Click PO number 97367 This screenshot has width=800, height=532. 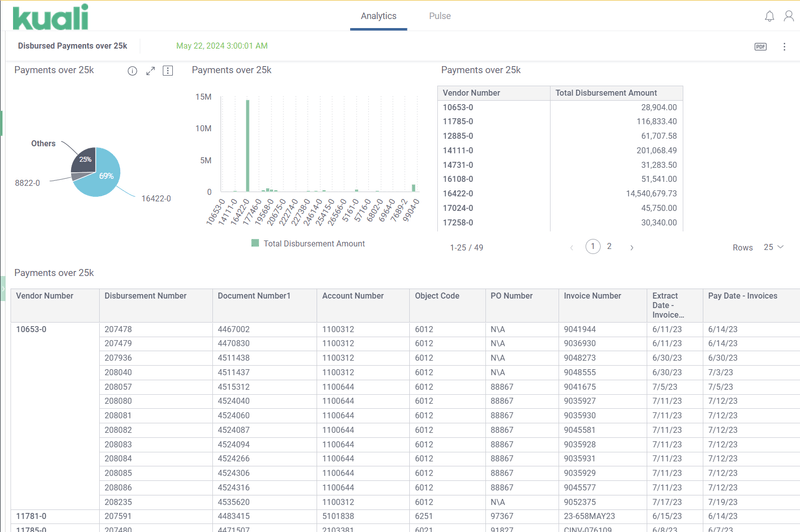click(502, 516)
